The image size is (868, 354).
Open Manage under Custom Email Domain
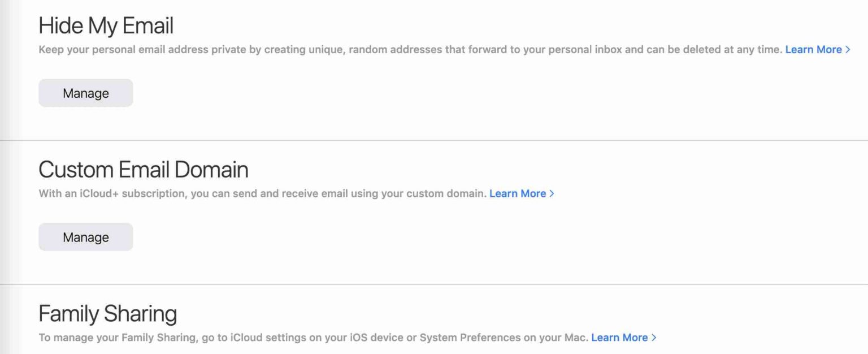(85, 237)
